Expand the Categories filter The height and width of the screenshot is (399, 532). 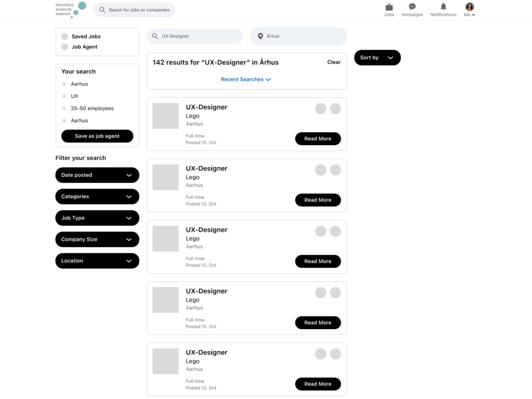(x=97, y=196)
